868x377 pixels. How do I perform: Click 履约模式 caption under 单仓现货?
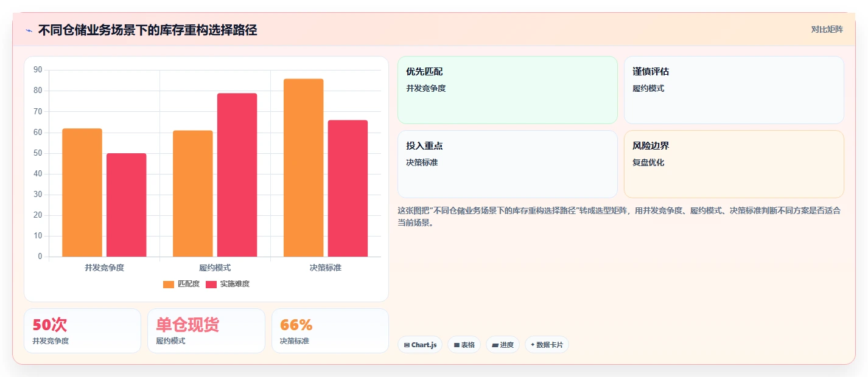click(170, 341)
